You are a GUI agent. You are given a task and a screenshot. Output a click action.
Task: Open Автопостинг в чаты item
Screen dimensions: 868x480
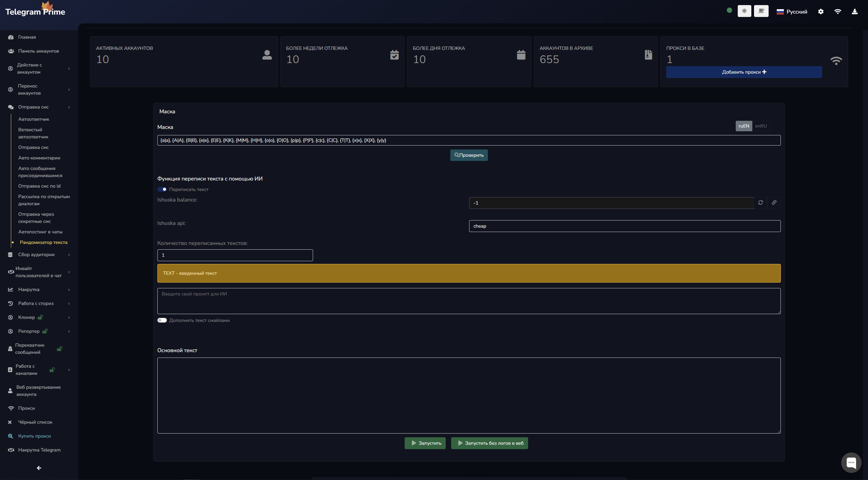40,232
